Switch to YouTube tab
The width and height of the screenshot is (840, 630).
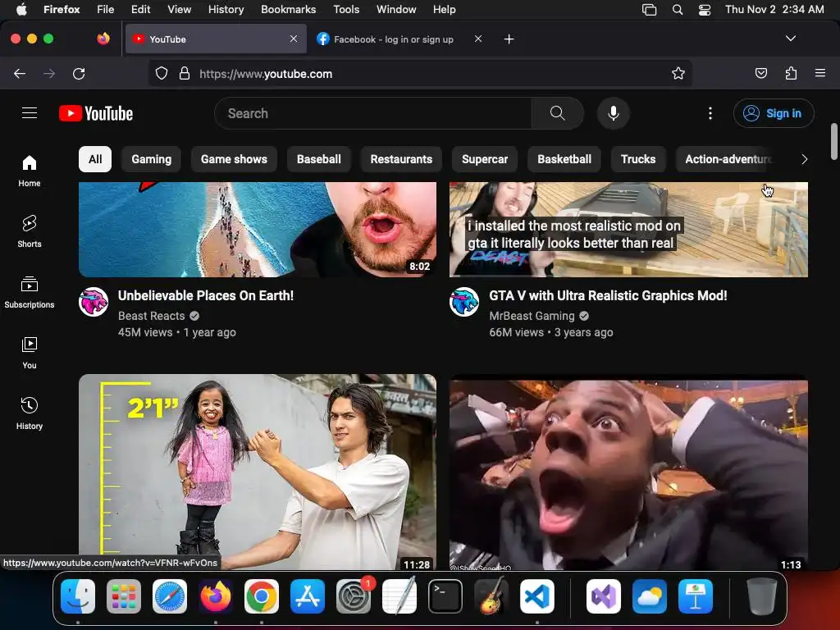click(216, 39)
